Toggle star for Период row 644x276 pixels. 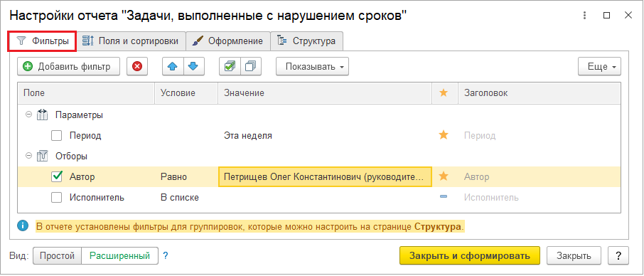click(443, 135)
